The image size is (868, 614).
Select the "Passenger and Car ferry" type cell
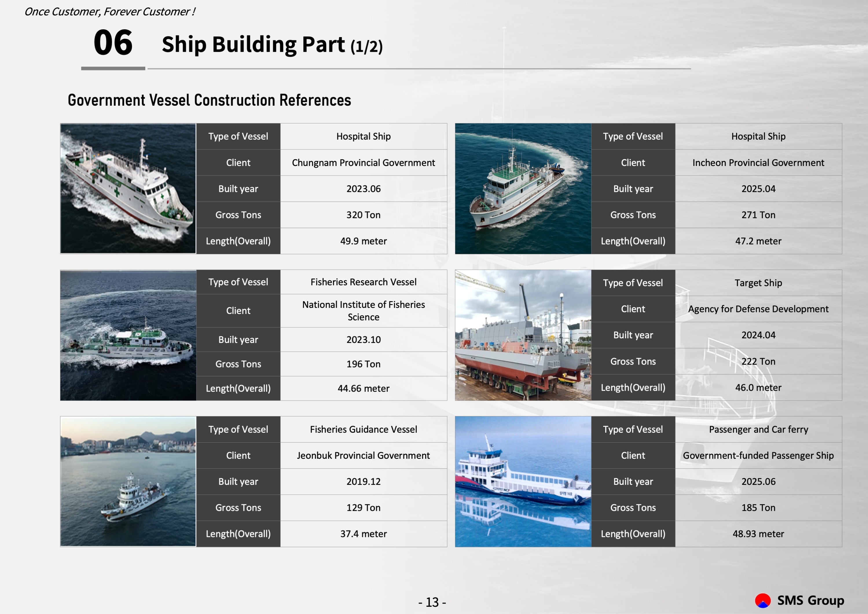[x=758, y=430]
